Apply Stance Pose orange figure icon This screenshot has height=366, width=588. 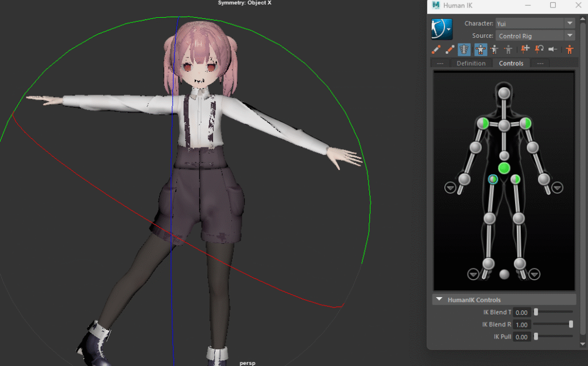[x=570, y=49]
